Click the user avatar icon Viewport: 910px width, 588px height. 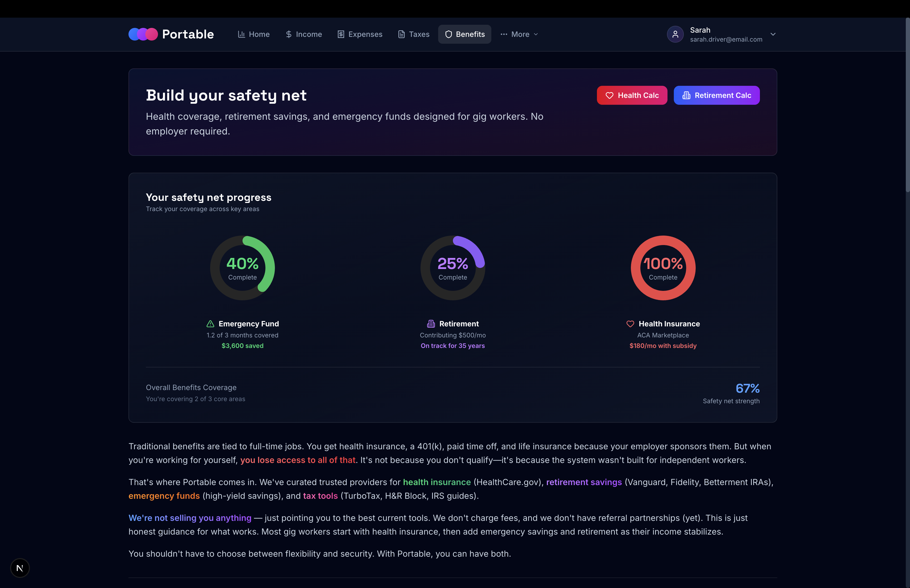pyautogui.click(x=675, y=34)
